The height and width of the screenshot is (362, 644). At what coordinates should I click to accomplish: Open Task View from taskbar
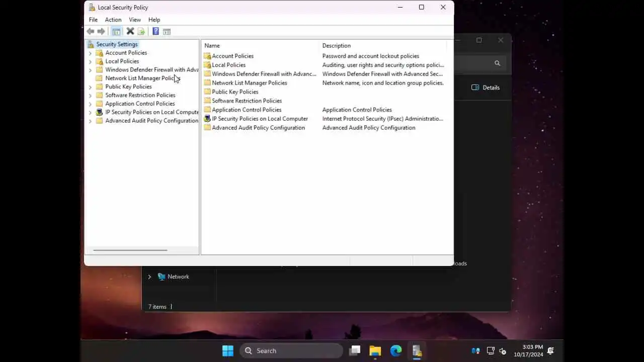tap(355, 350)
